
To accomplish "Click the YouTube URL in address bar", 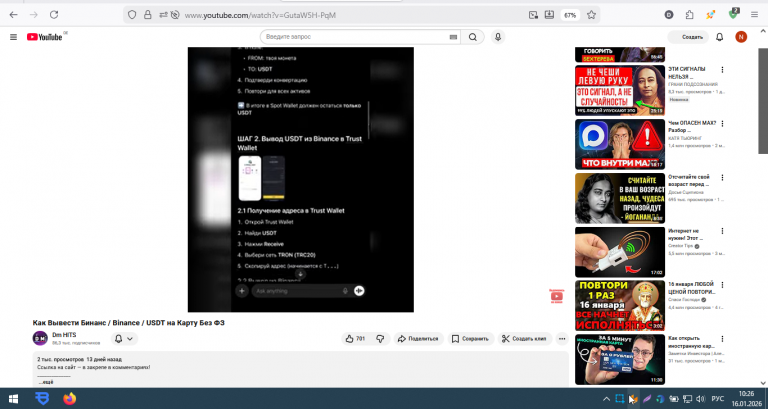I will pyautogui.click(x=260, y=15).
